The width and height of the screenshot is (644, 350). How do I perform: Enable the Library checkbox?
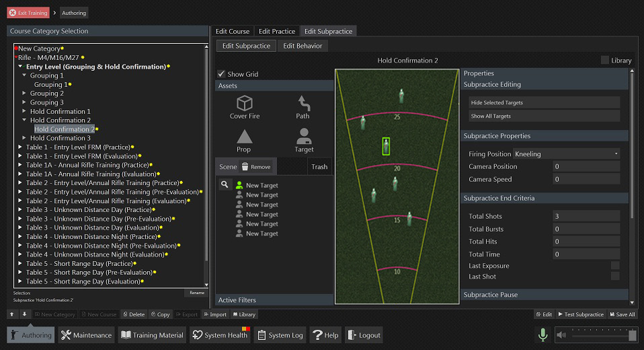tap(605, 60)
